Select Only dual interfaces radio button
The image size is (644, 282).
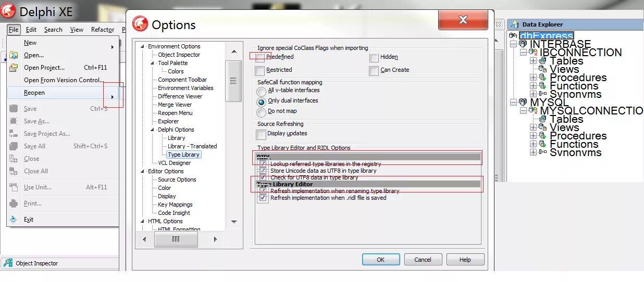(x=262, y=102)
